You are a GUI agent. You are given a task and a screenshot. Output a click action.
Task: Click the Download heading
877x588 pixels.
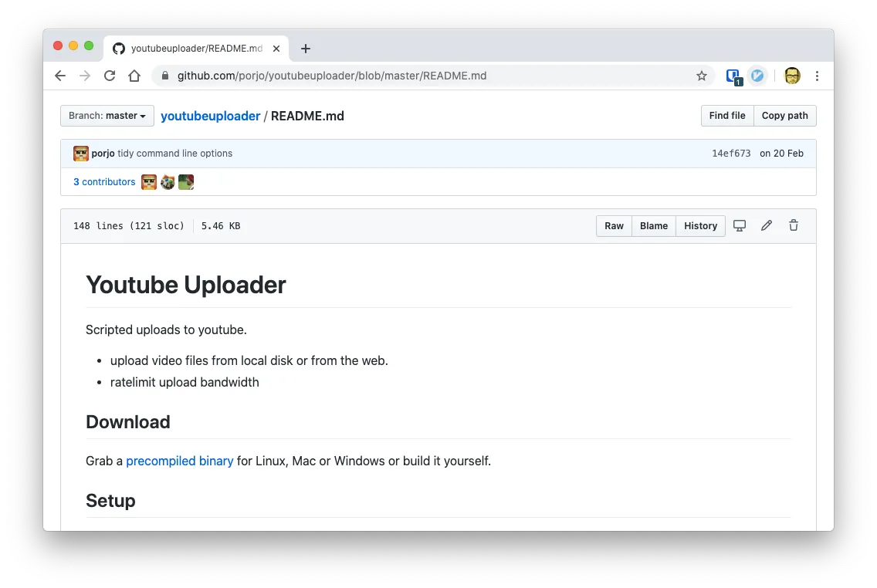pyautogui.click(x=128, y=422)
